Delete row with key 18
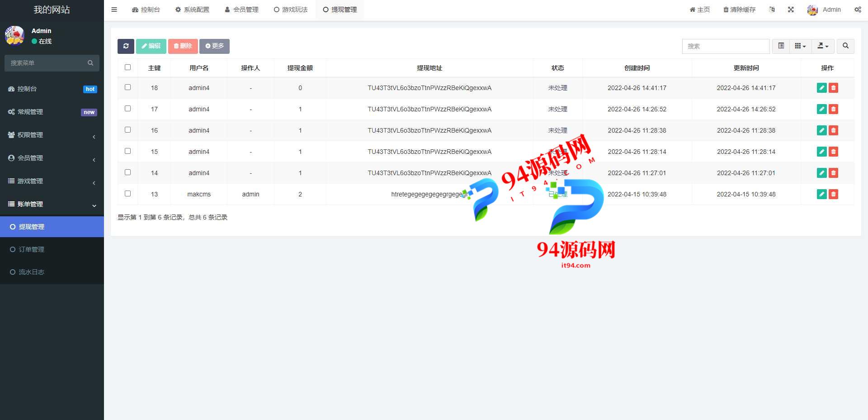 [x=833, y=88]
